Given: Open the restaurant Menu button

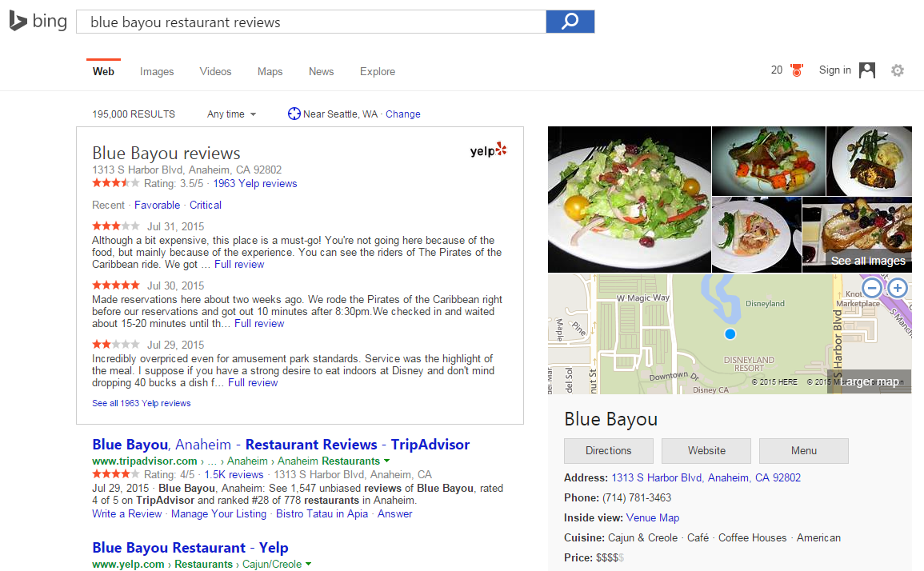Looking at the screenshot, I should pyautogui.click(x=803, y=451).
